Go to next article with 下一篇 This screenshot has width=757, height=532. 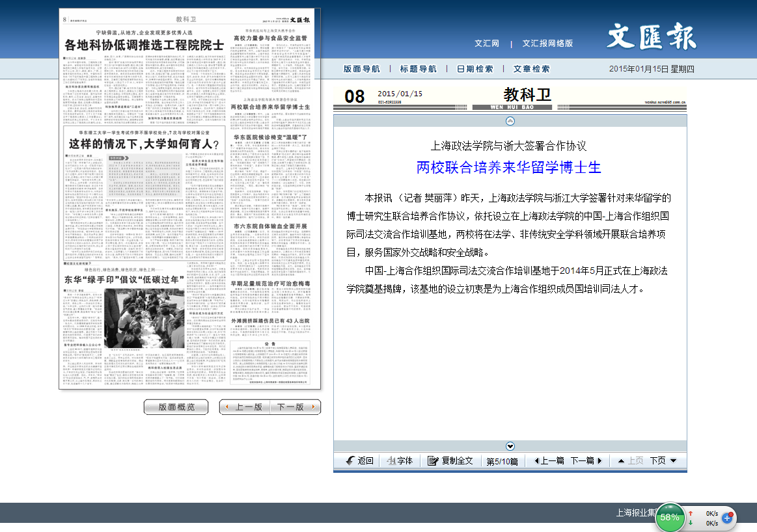[586, 460]
